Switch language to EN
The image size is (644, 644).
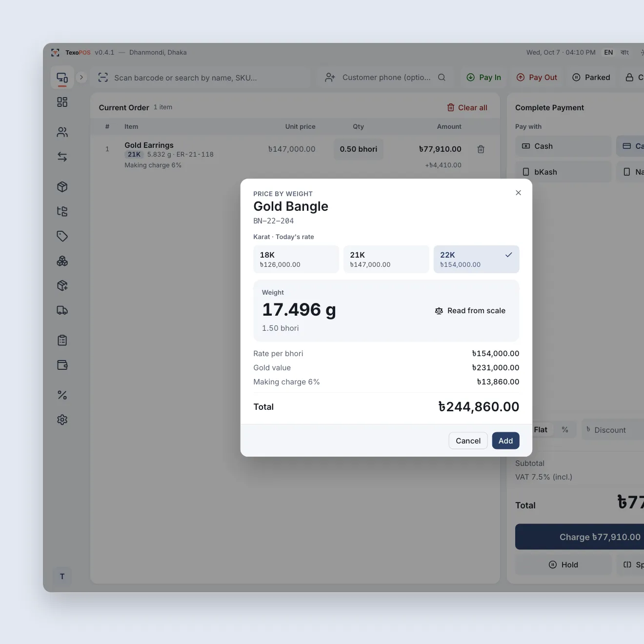(608, 52)
